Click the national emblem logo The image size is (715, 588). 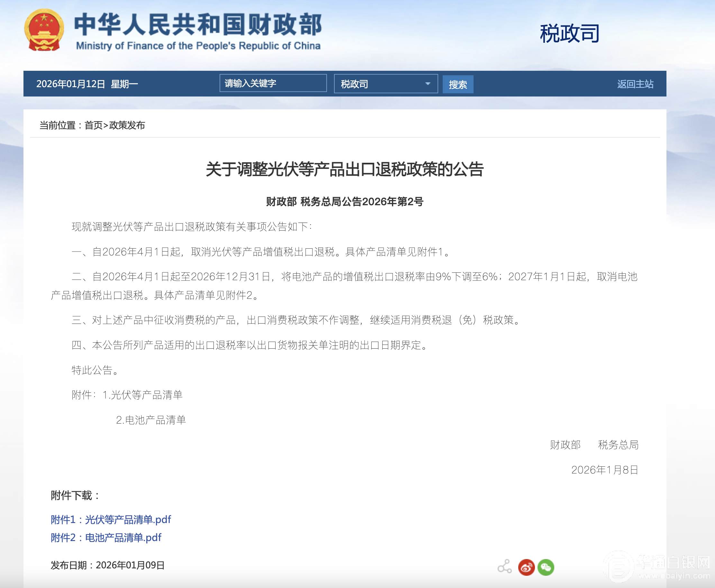pos(44,31)
